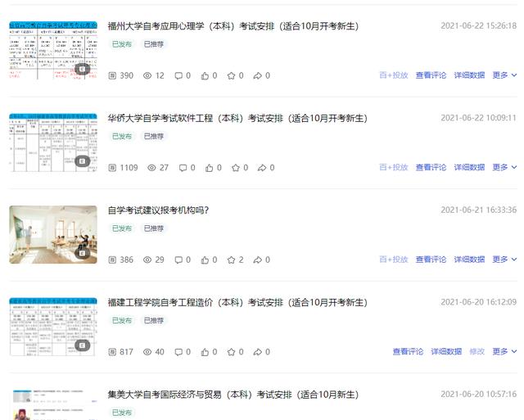524x420 pixels.
Task: Click thumbs-up on 福建工程学院 article
Action: click(205, 352)
